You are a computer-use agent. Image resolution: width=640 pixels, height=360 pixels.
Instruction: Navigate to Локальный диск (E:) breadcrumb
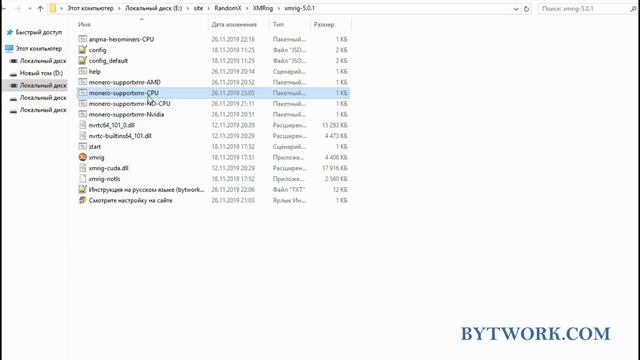(x=153, y=9)
